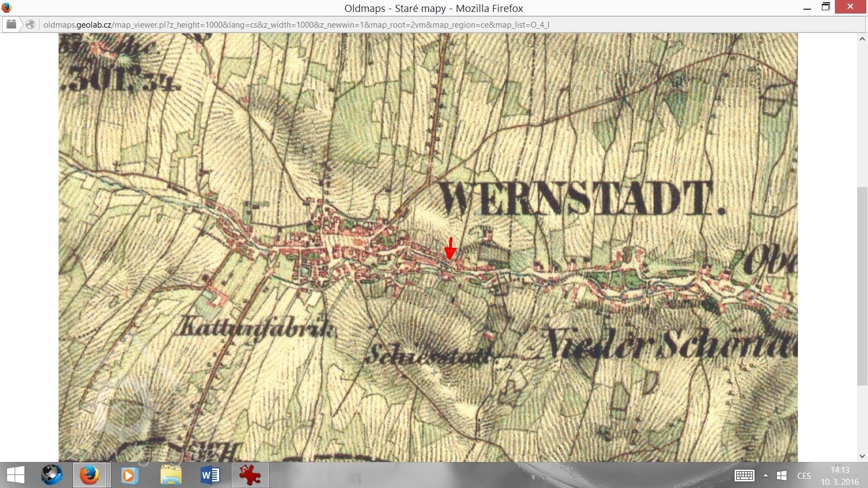Click the Firefox icon in taskbar
This screenshot has height=488, width=868.
pos(90,476)
